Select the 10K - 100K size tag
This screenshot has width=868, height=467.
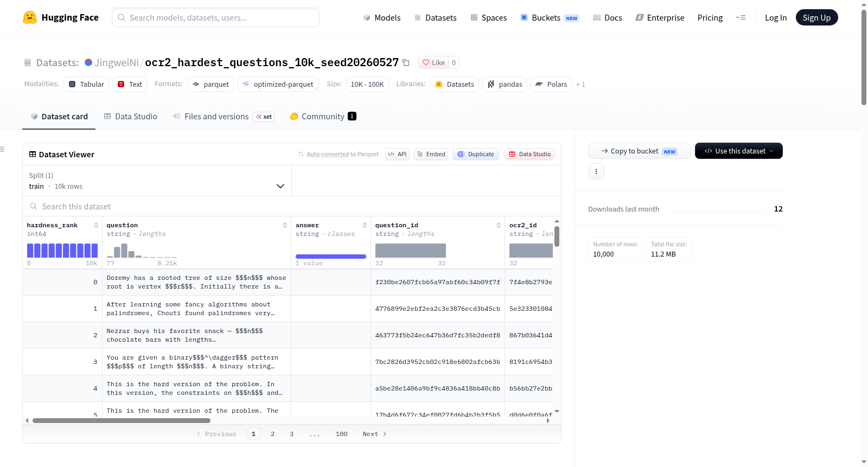coord(367,84)
